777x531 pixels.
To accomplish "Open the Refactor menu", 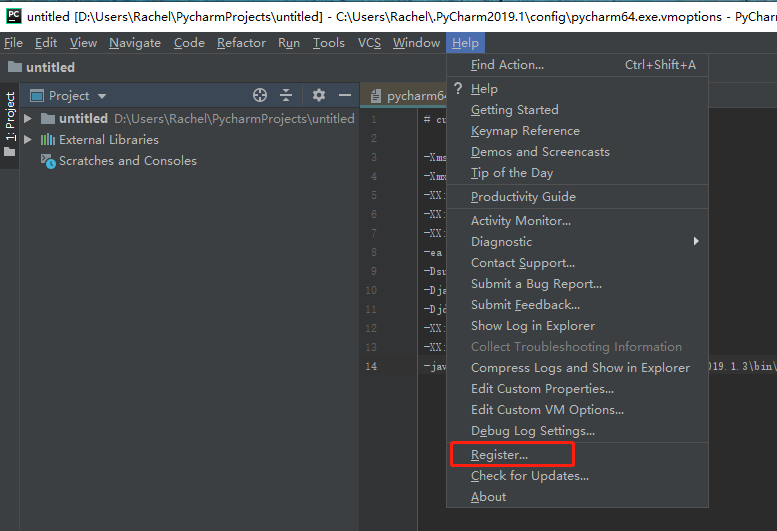I will point(241,43).
